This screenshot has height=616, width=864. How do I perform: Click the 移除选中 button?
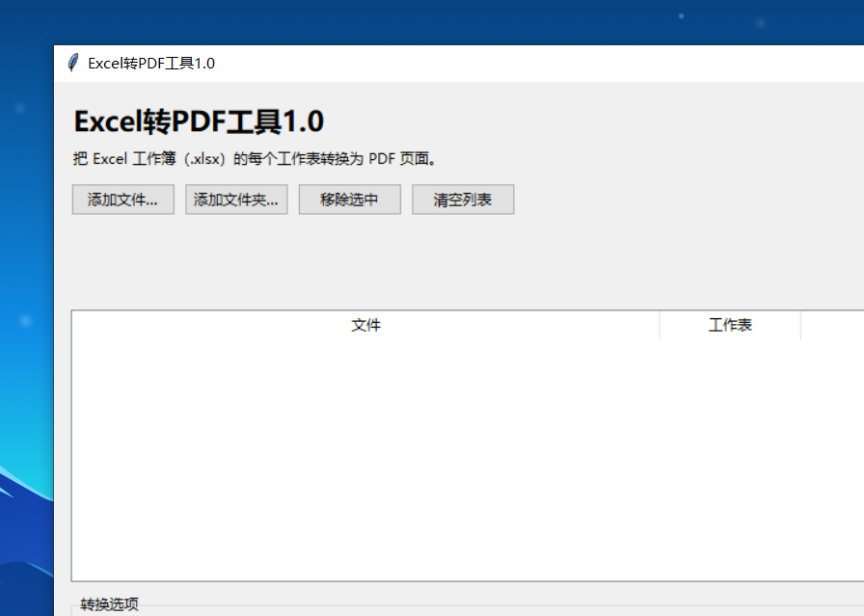pyautogui.click(x=350, y=200)
